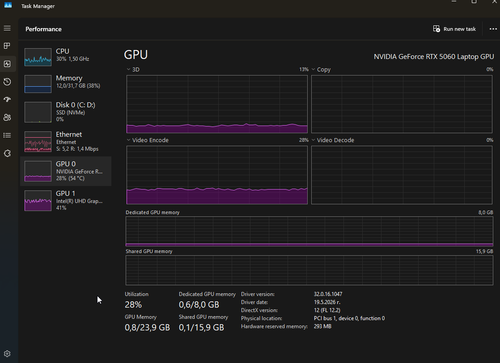Open the Users page icon
Viewport: 500px width, 363px height.
(7, 117)
